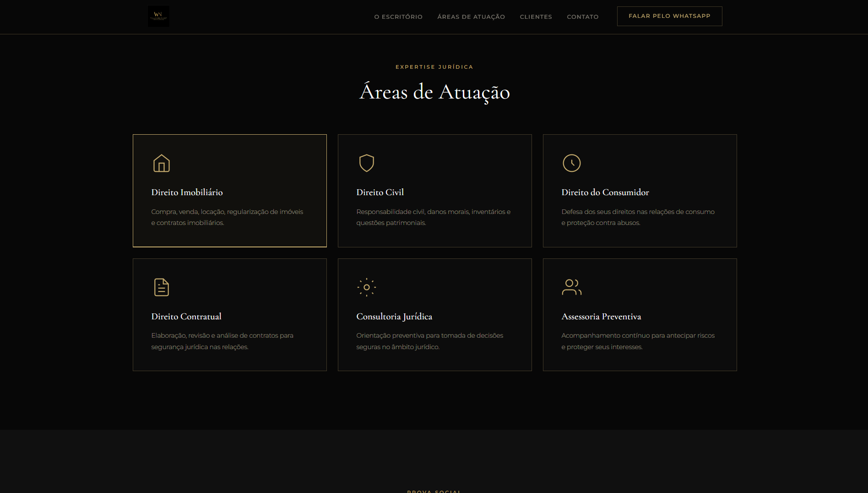Click description 'Compra, venda, locação, regularização'
This screenshot has width=868, height=493.
click(x=227, y=217)
